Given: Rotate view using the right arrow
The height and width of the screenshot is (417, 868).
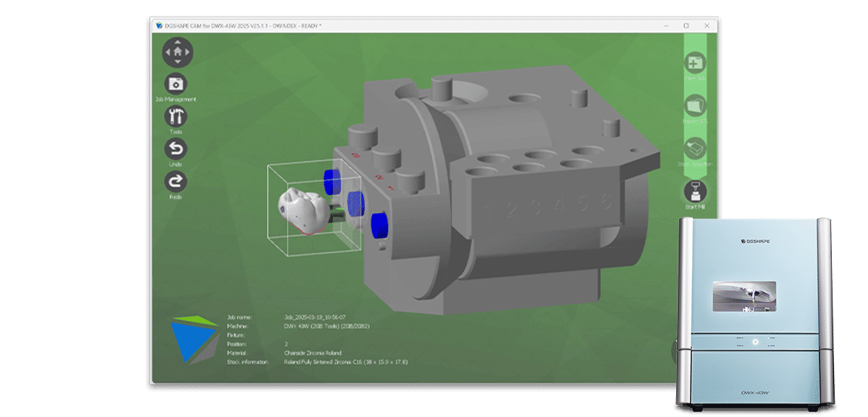Looking at the screenshot, I should click(189, 52).
